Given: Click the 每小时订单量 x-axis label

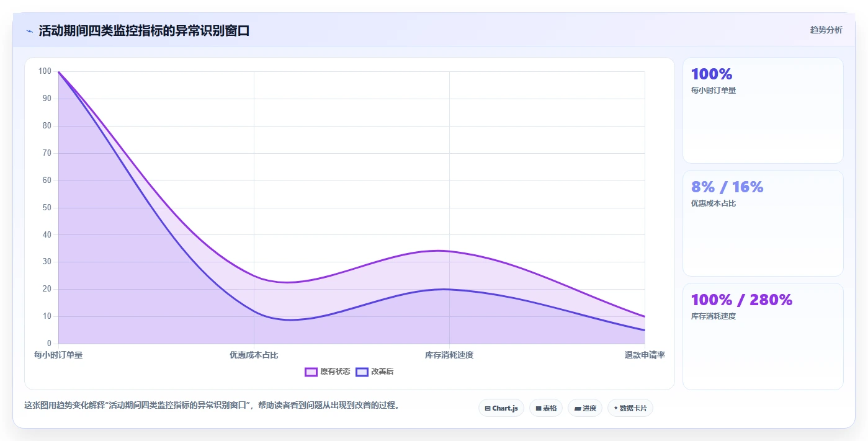Looking at the screenshot, I should pos(58,355).
